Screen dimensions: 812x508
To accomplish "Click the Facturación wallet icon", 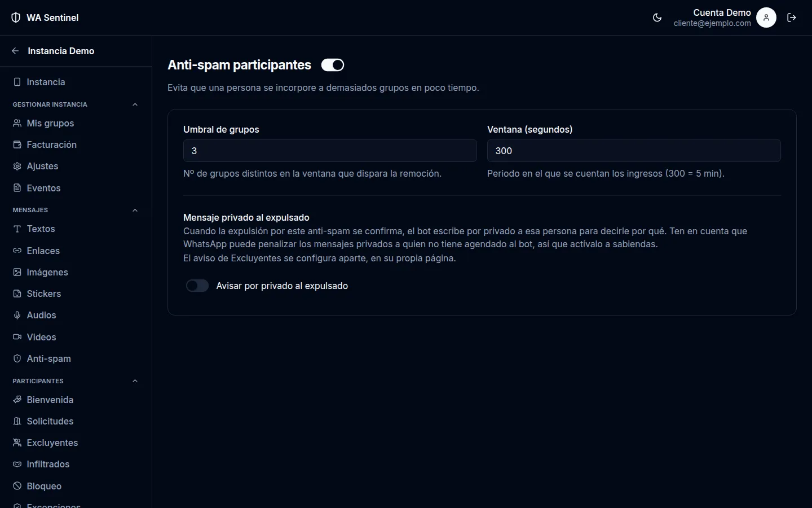I will pos(17,144).
